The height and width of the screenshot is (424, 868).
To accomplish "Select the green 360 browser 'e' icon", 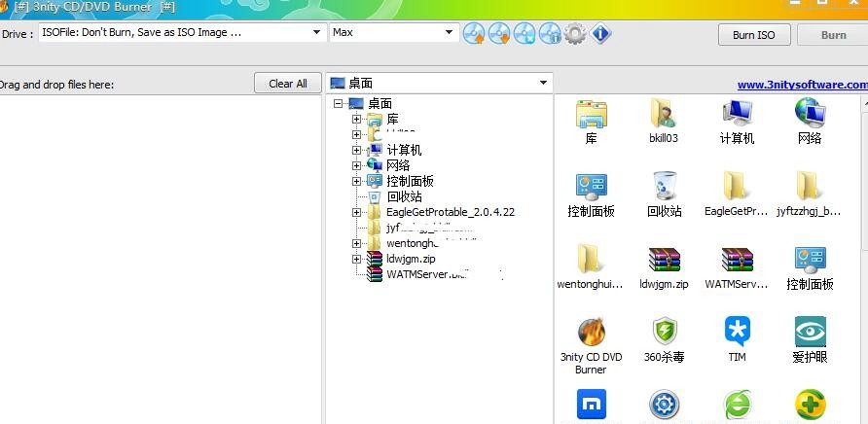I will coord(738,405).
